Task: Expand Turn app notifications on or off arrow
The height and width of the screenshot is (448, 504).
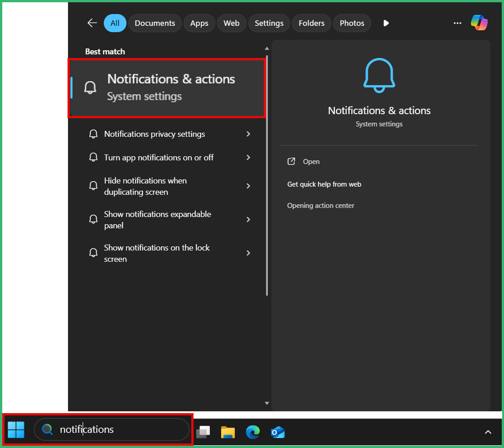Action: point(248,157)
